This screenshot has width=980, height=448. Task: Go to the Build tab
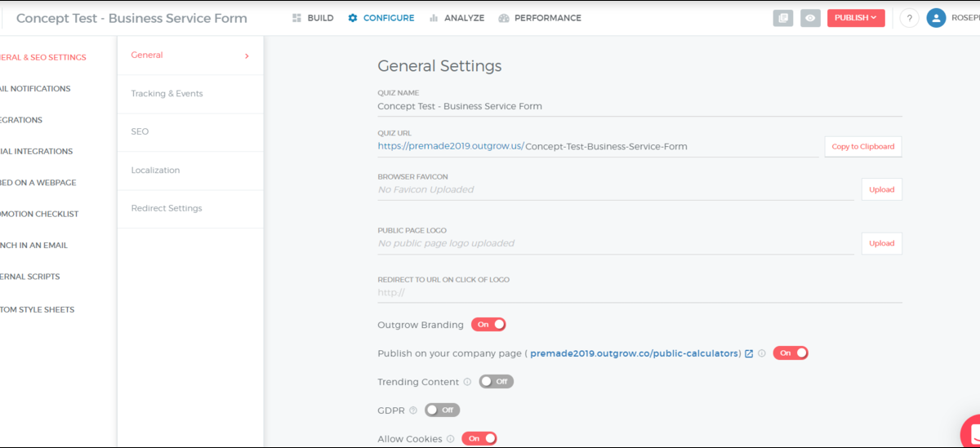313,18
